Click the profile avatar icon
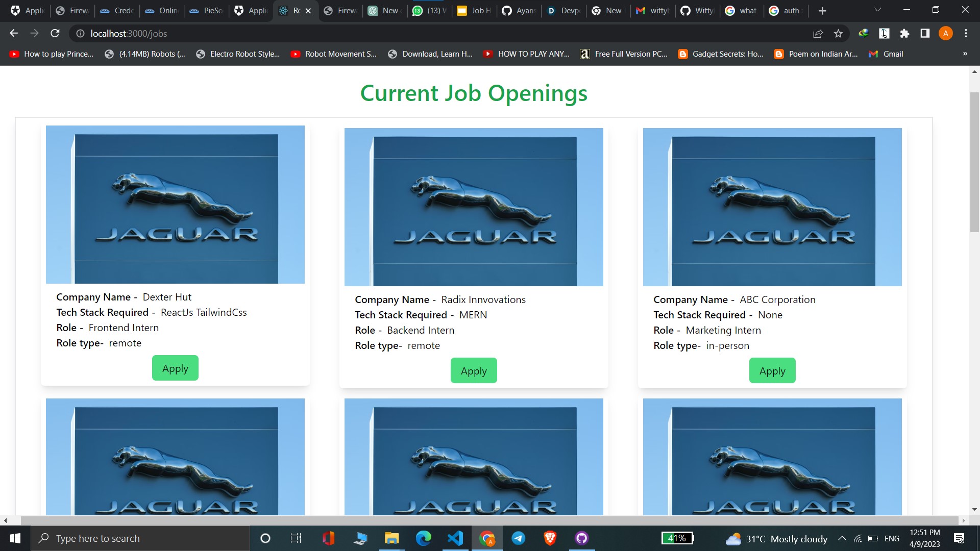 click(945, 33)
